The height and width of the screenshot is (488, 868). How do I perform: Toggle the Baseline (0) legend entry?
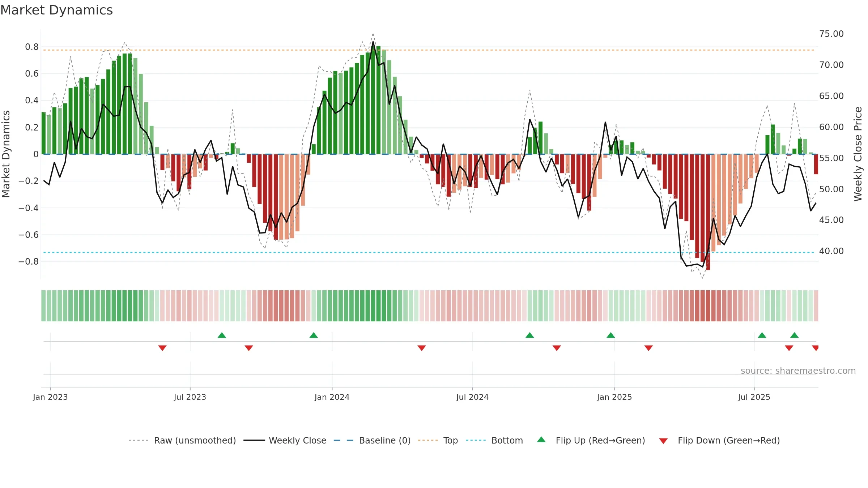(x=372, y=440)
